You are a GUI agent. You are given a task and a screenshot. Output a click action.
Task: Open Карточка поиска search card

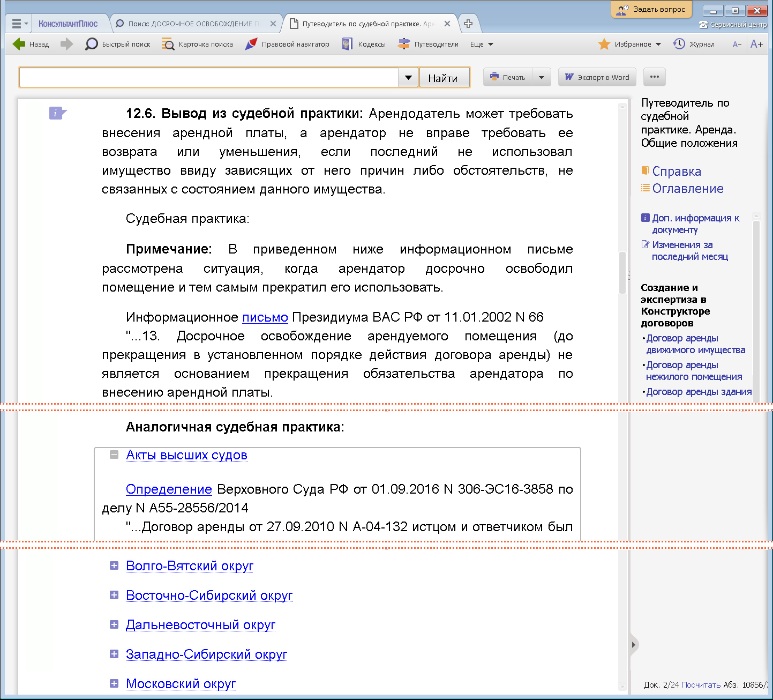(197, 44)
